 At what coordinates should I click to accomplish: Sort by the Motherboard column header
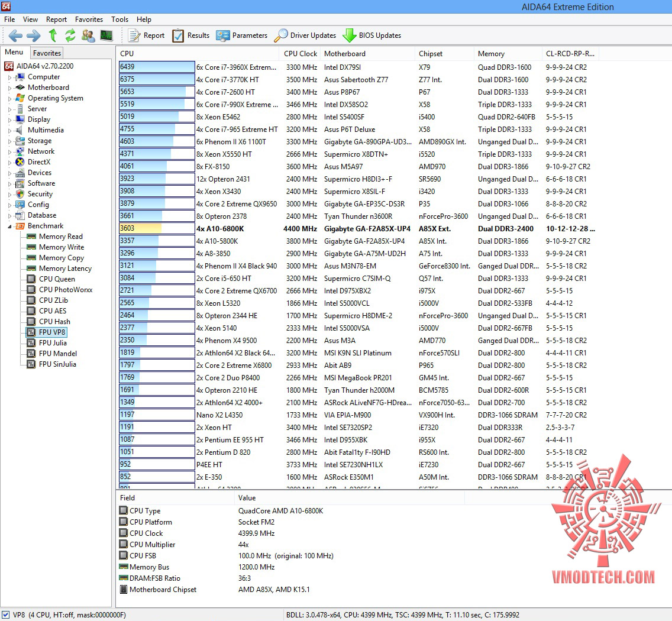(x=368, y=54)
